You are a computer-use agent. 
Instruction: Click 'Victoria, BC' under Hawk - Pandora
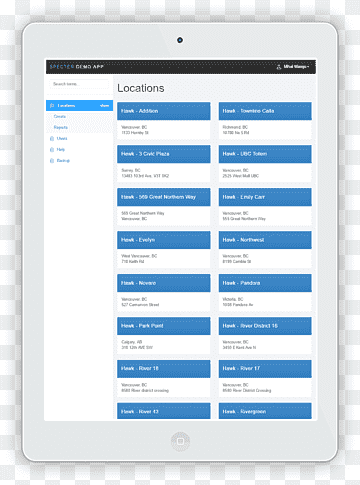pyautogui.click(x=233, y=299)
